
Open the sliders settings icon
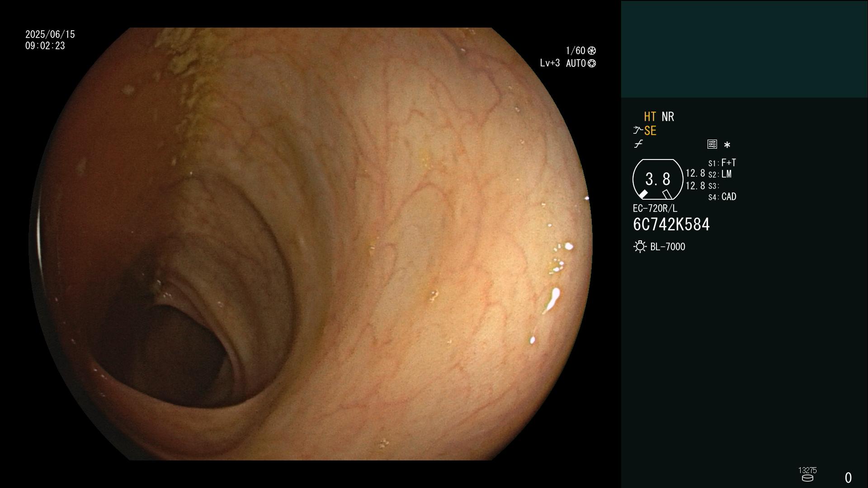[x=712, y=144]
